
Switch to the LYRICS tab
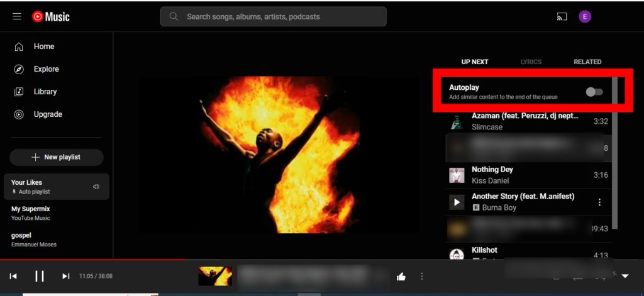[x=531, y=62]
